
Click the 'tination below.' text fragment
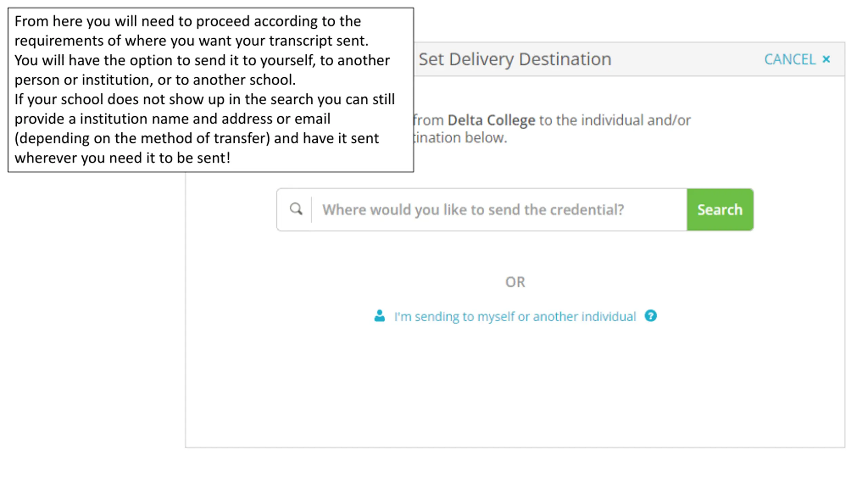tap(460, 138)
